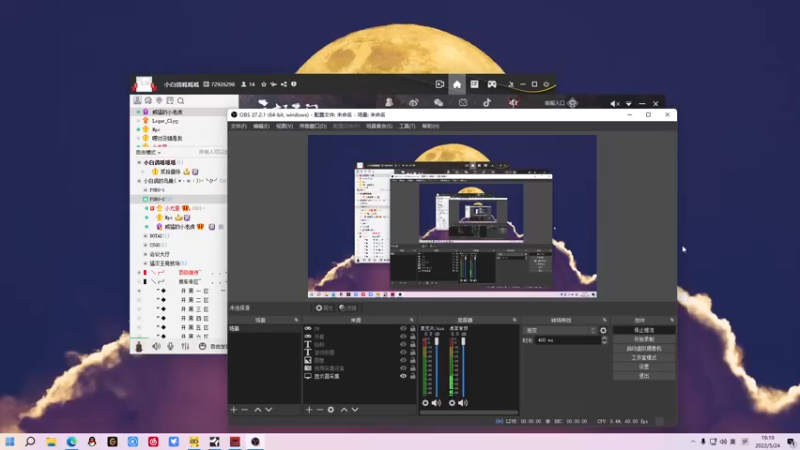
Task: Open View(V) menu in OBS
Action: 284,126
